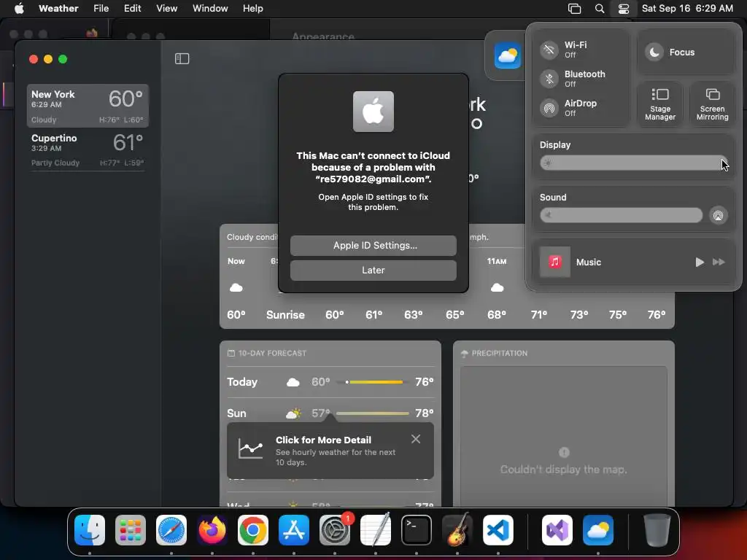Click the Stage Manager menu bar icon

click(x=575, y=9)
